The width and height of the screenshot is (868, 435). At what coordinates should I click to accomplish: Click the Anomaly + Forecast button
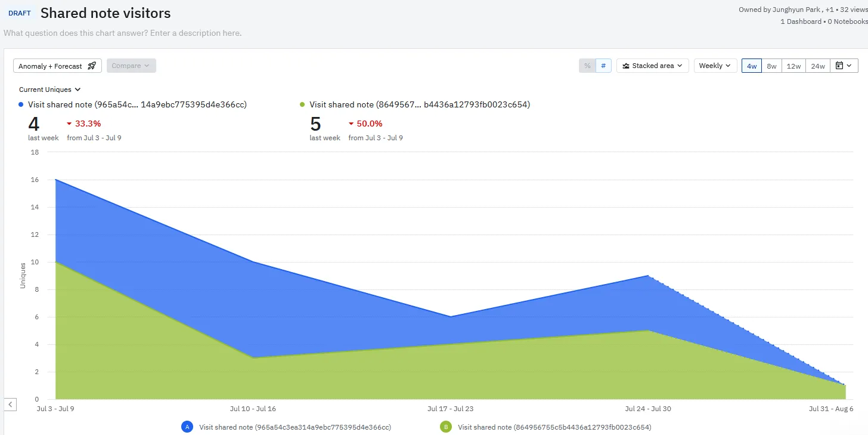coord(57,66)
